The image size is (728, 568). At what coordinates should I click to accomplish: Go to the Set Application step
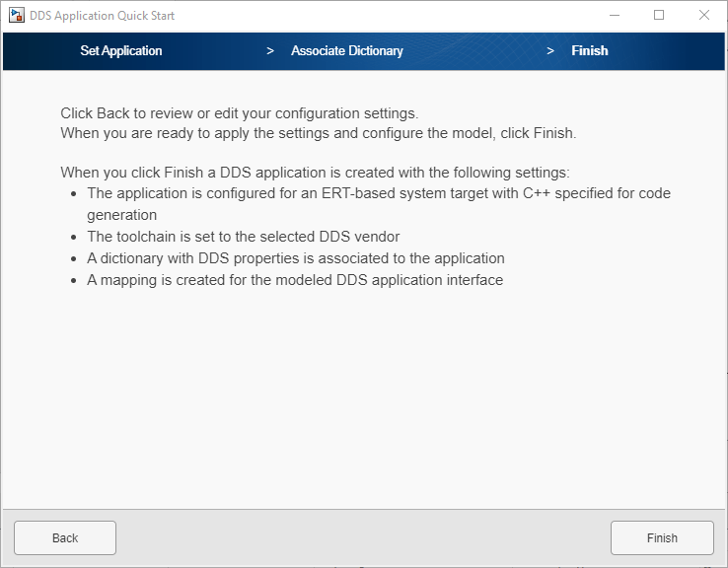tap(121, 51)
